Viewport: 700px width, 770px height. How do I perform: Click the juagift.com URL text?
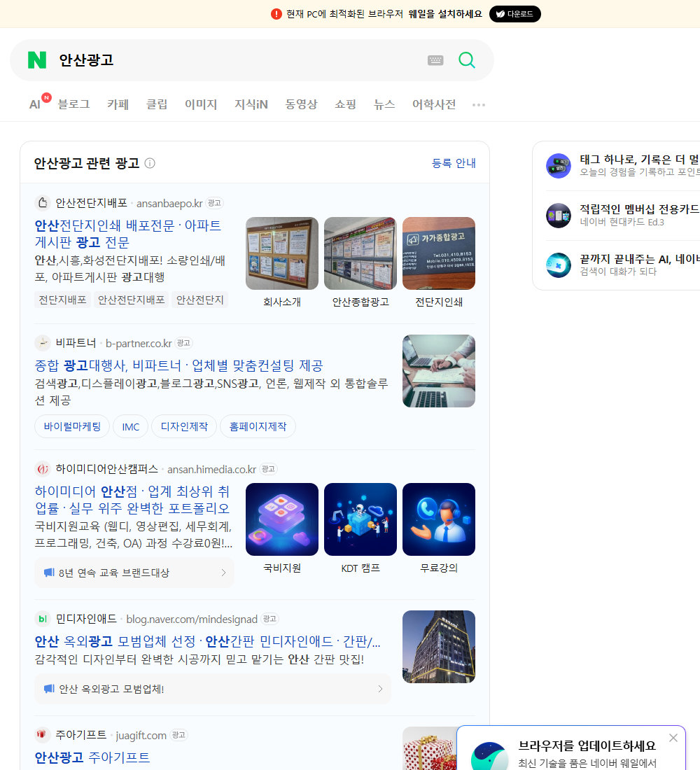coord(141,735)
